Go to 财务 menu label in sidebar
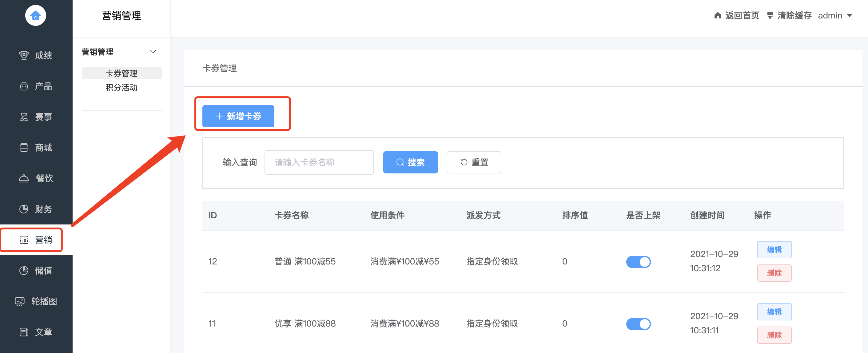Viewport: 868px width, 353px height. [x=44, y=209]
